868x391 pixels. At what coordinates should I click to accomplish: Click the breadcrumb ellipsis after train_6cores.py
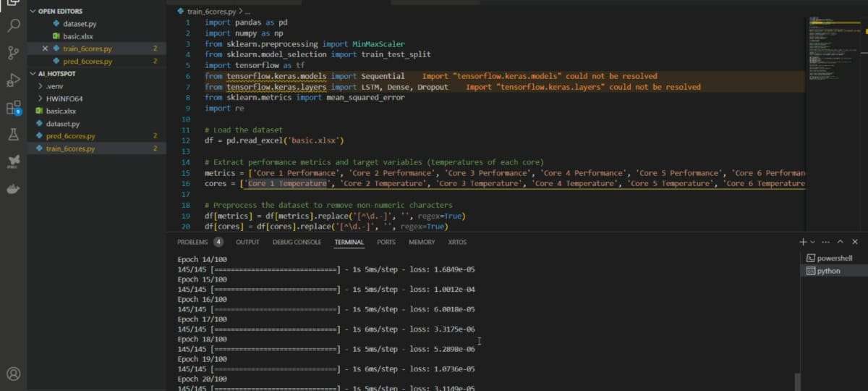pos(247,12)
